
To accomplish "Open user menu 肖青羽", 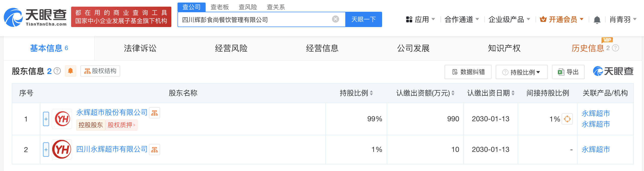I will (x=623, y=19).
